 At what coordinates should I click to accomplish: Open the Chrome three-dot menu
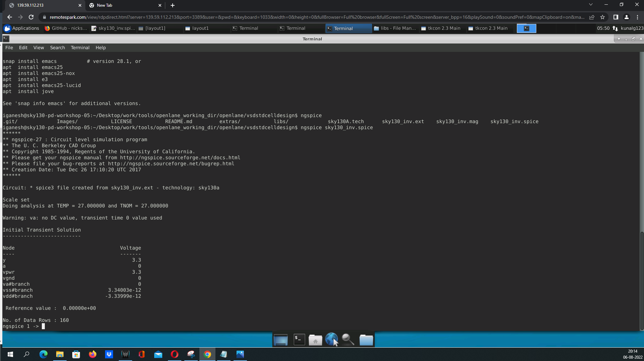(x=638, y=17)
